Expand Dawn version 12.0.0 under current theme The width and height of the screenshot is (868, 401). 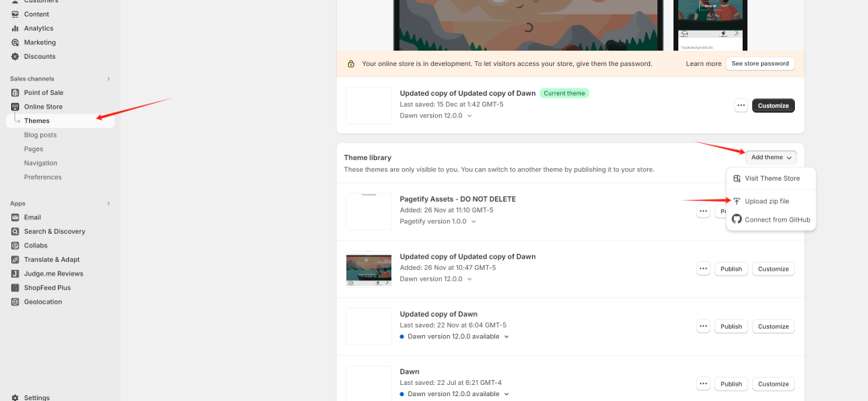point(469,116)
